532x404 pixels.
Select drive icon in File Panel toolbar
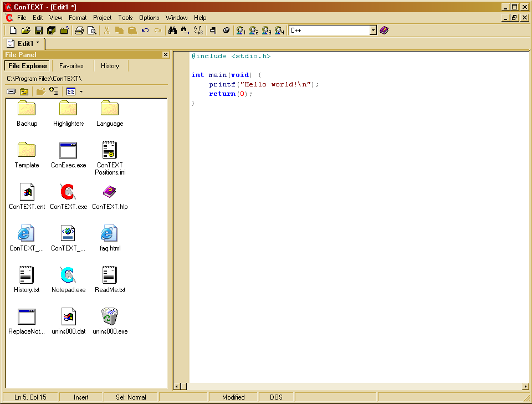[x=11, y=91]
